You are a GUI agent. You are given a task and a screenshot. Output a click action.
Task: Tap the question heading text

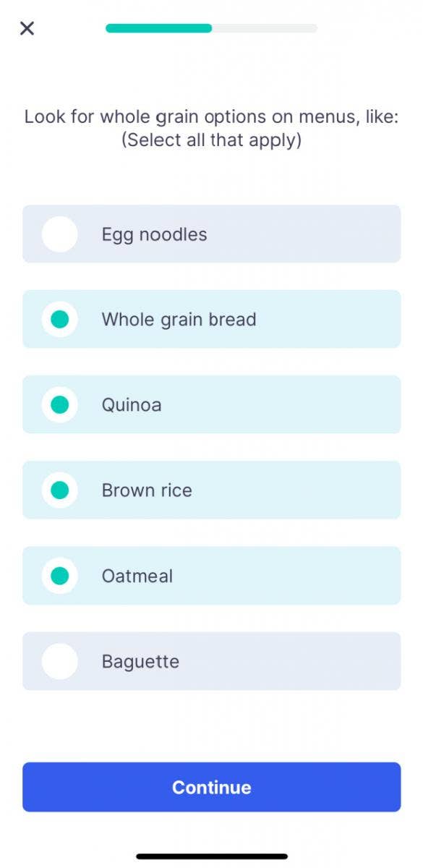[211, 128]
